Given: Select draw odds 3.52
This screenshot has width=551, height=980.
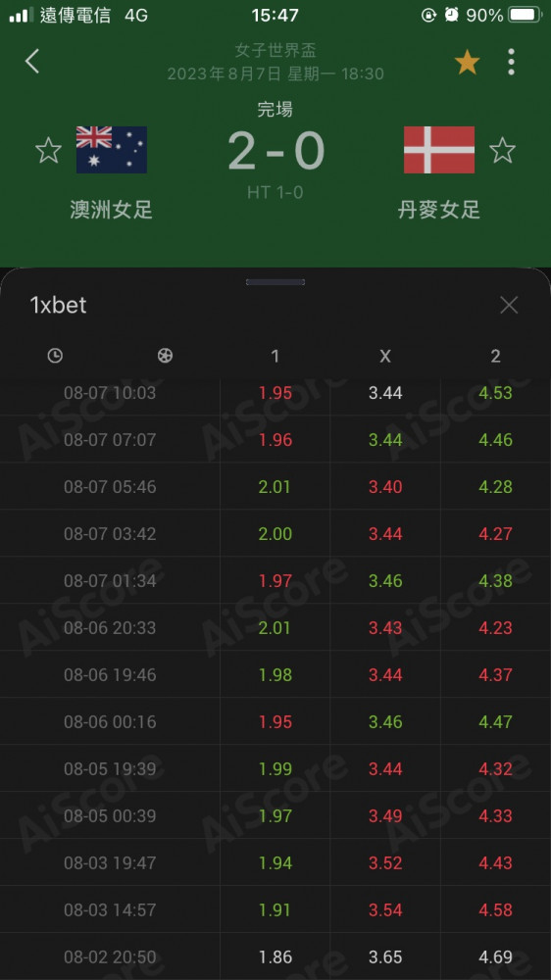Looking at the screenshot, I should pyautogui.click(x=385, y=863).
